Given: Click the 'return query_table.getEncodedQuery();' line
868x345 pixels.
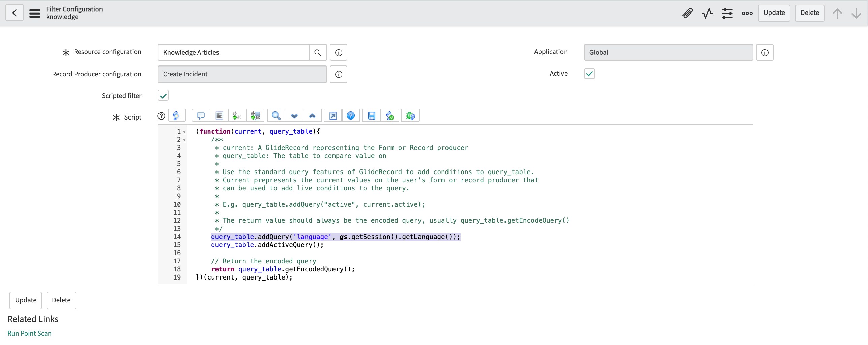Looking at the screenshot, I should tap(283, 269).
